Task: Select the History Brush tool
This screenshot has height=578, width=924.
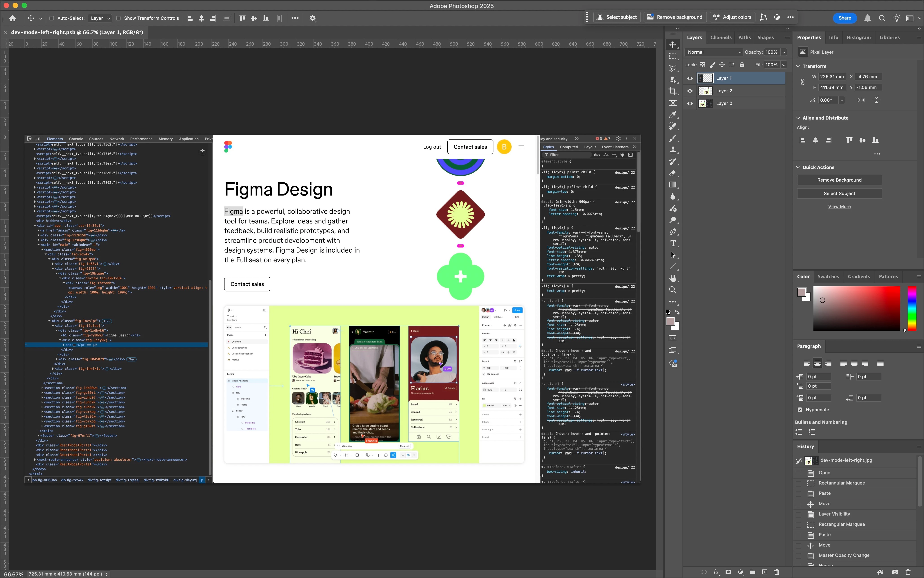Action: pyautogui.click(x=673, y=162)
